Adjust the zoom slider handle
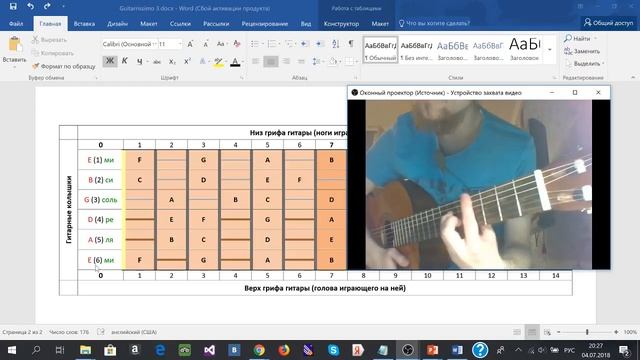This screenshot has width=640, height=360. tap(587, 332)
